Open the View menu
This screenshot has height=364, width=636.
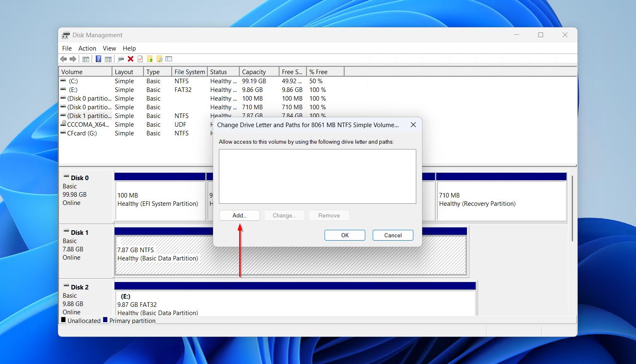109,48
